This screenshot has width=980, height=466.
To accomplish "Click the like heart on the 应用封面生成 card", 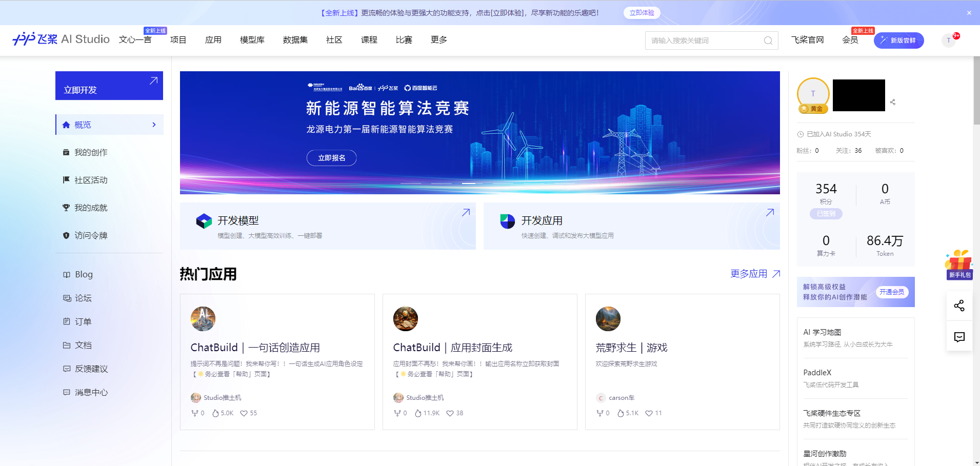I will [x=450, y=413].
